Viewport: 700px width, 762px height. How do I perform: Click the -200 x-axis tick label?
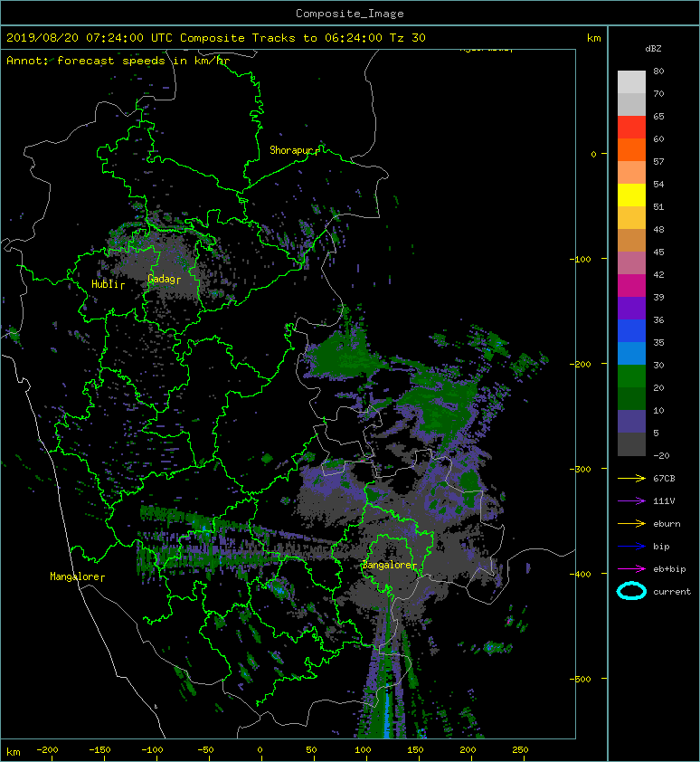click(47, 750)
